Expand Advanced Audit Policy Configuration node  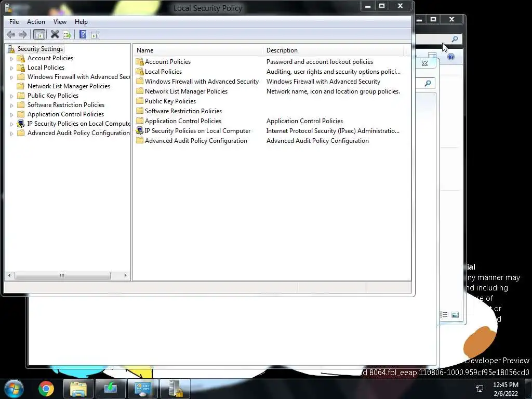pyautogui.click(x=11, y=134)
